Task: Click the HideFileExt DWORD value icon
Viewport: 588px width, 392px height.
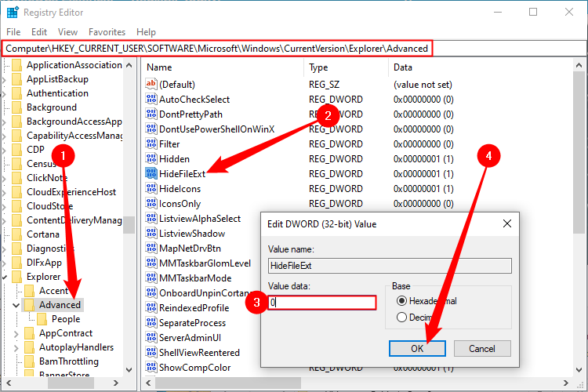Action: click(152, 173)
